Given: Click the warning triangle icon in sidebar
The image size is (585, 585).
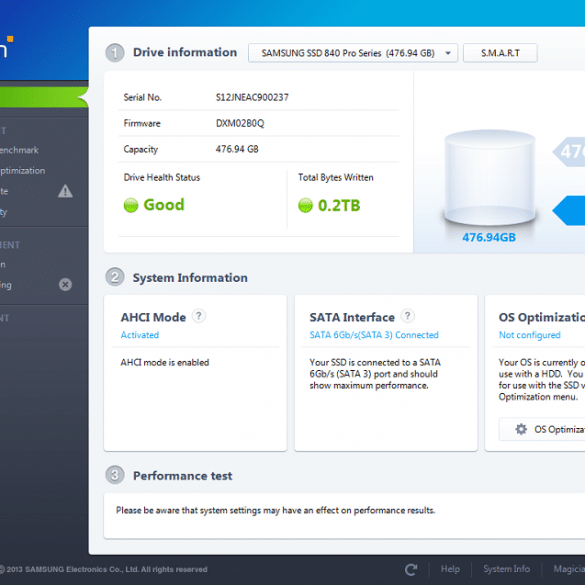Looking at the screenshot, I should 65,191.
